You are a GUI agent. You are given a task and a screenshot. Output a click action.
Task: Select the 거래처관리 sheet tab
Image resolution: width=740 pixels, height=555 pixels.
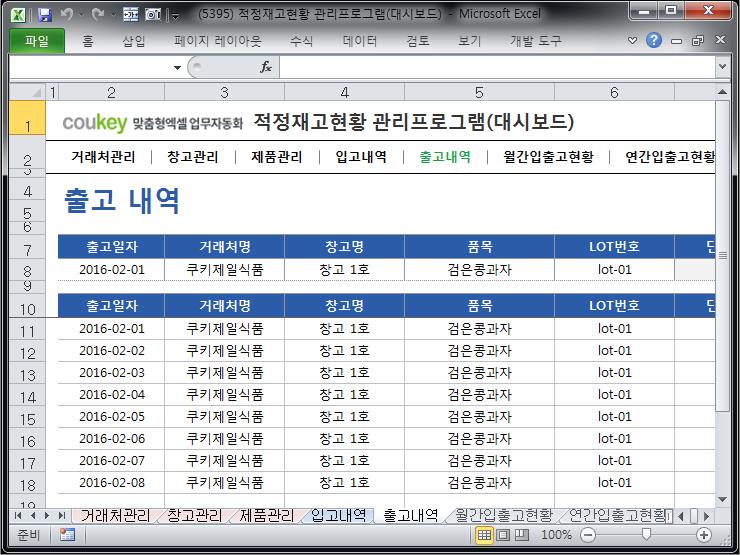pyautogui.click(x=115, y=515)
